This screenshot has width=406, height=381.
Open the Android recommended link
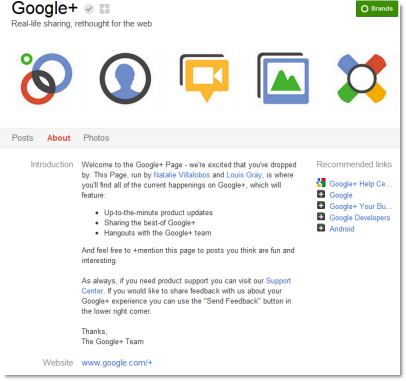click(342, 229)
